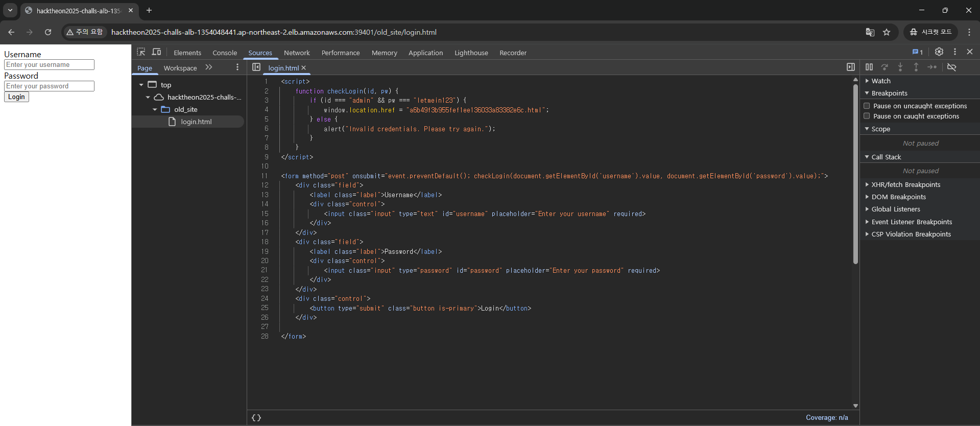Hide the debugger sidebar icon
Viewport: 980px width, 426px height.
[x=850, y=67]
